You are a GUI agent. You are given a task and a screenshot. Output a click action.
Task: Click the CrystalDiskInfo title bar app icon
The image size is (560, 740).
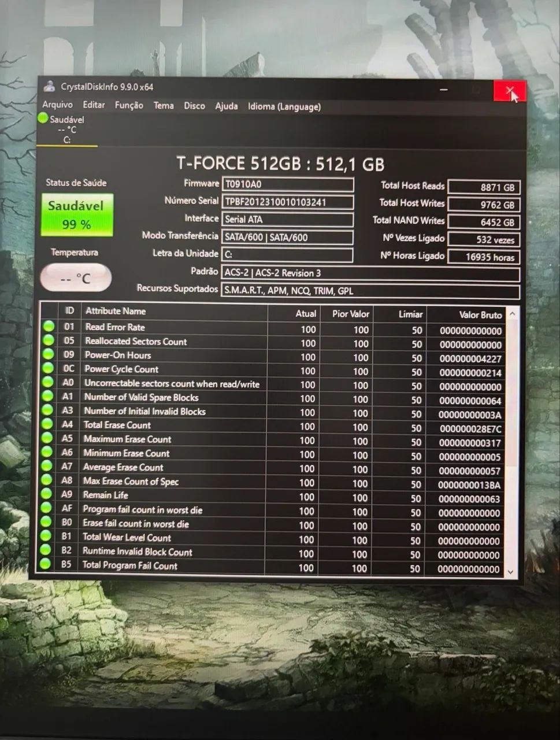(50, 86)
